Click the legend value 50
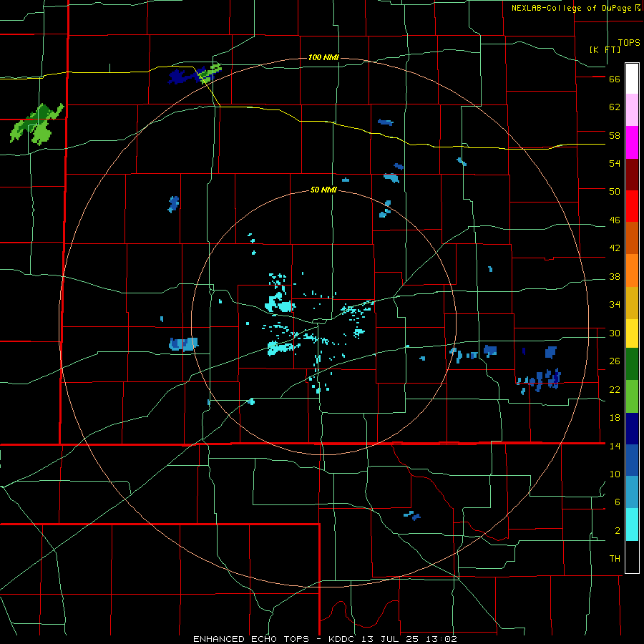This screenshot has width=644, height=644. click(x=615, y=192)
